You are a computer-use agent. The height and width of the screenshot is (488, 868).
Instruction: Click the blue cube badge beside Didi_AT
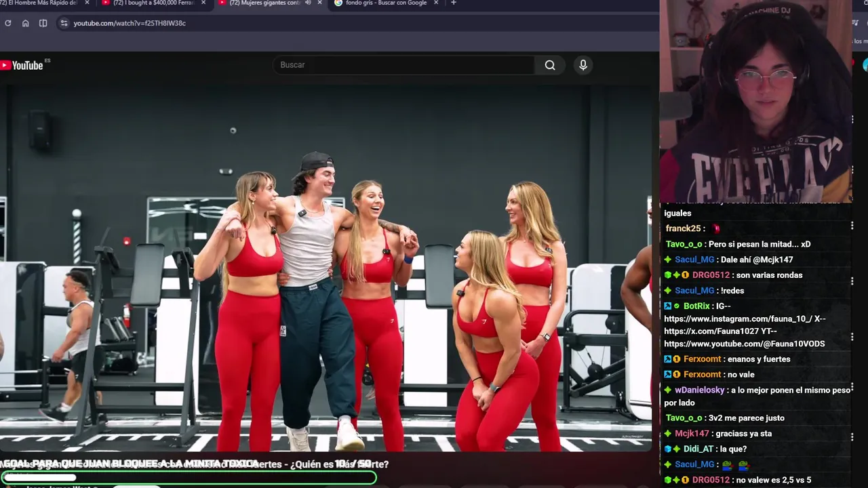click(668, 449)
